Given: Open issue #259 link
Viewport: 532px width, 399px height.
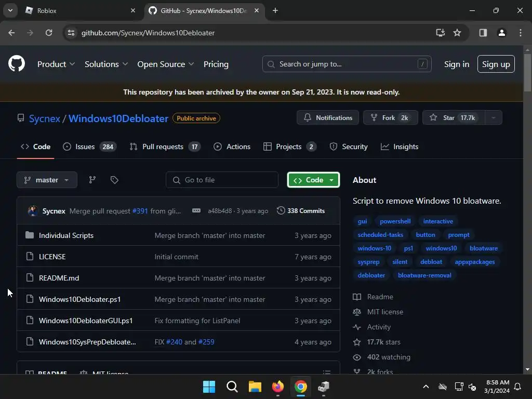Looking at the screenshot, I should 206,342.
